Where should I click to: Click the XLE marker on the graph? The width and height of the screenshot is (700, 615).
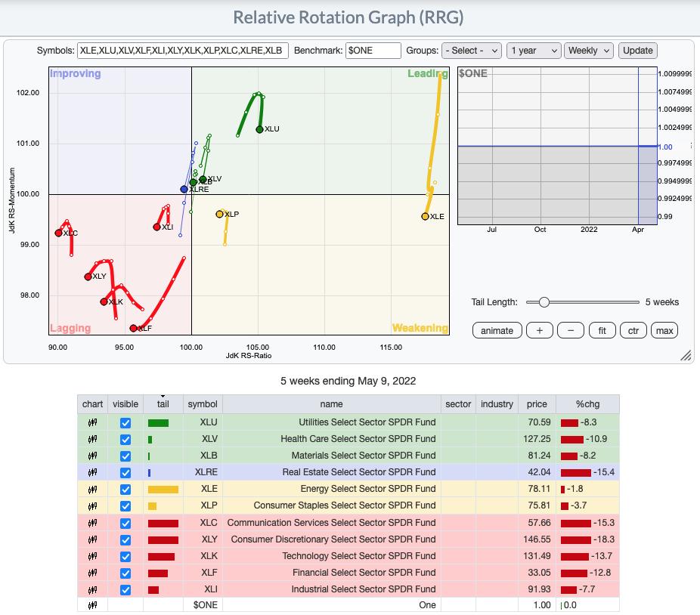coord(425,216)
